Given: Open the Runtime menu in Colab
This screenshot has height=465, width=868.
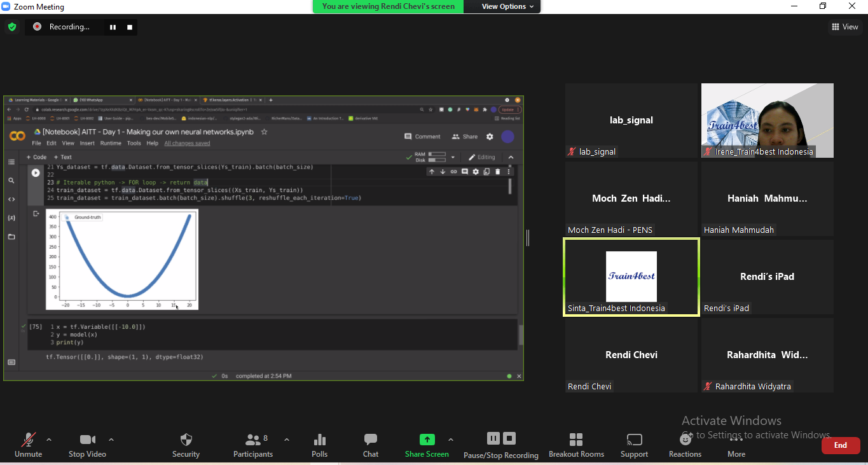Looking at the screenshot, I should point(111,143).
